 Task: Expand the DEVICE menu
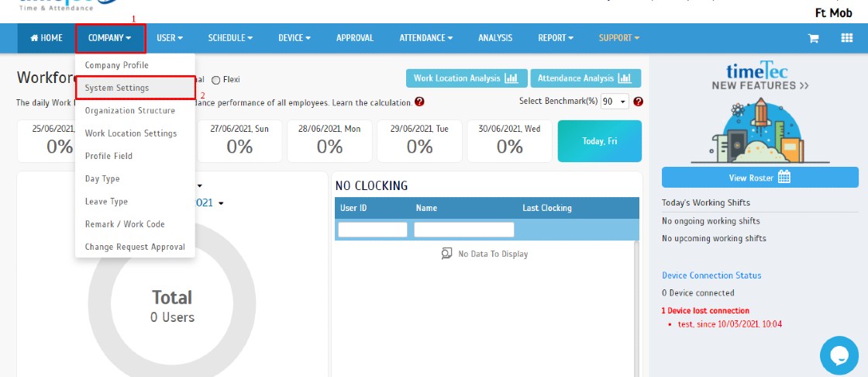(x=294, y=38)
